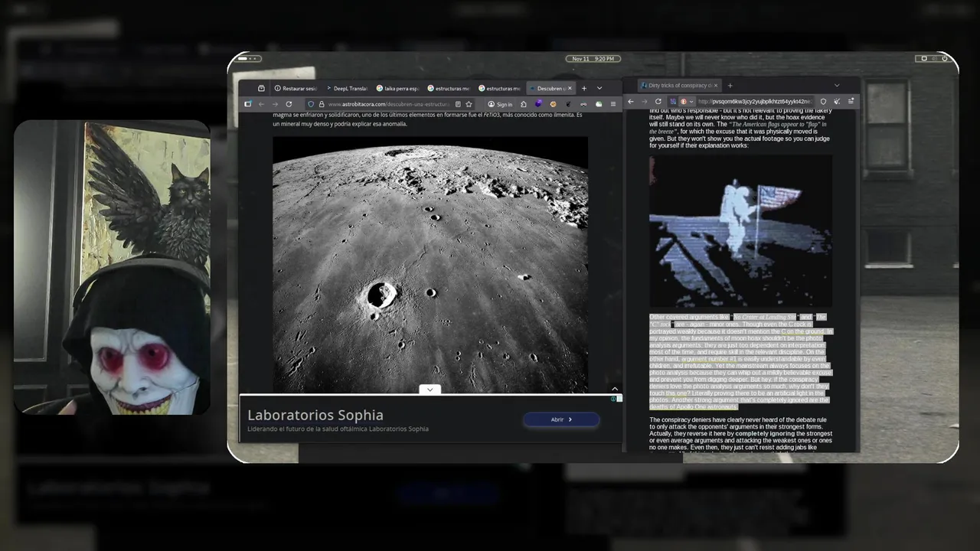Expand list-all-tabs chevron in right browser
The width and height of the screenshot is (980, 551).
coord(837,85)
